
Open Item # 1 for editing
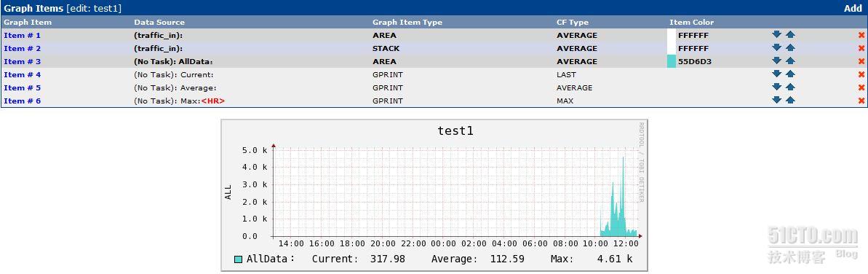point(22,35)
